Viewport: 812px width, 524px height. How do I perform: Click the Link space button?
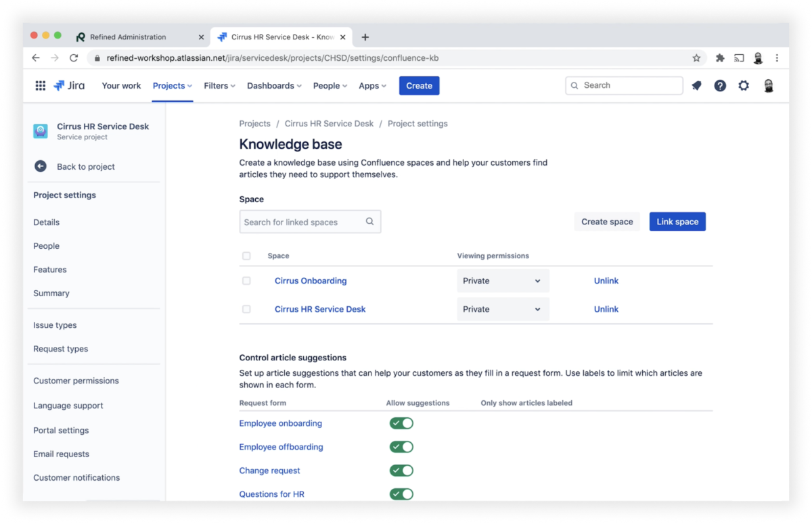[677, 221]
